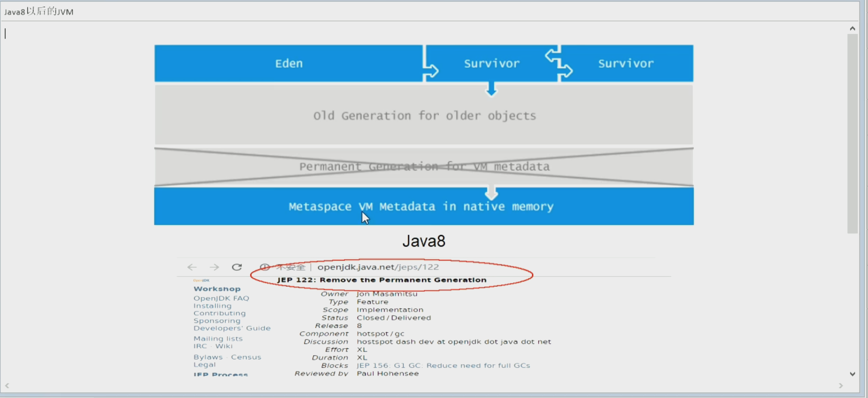The width and height of the screenshot is (868, 398).
Task: Open the Installing link
Action: 213,306
